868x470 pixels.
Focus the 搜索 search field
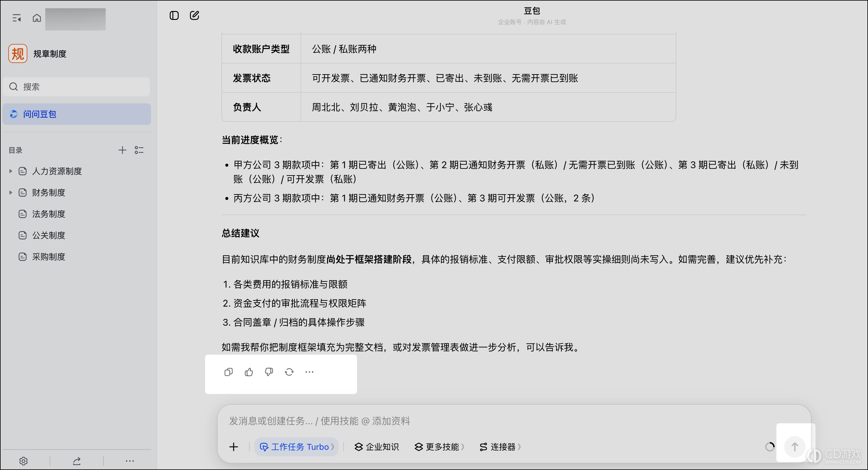(x=76, y=87)
